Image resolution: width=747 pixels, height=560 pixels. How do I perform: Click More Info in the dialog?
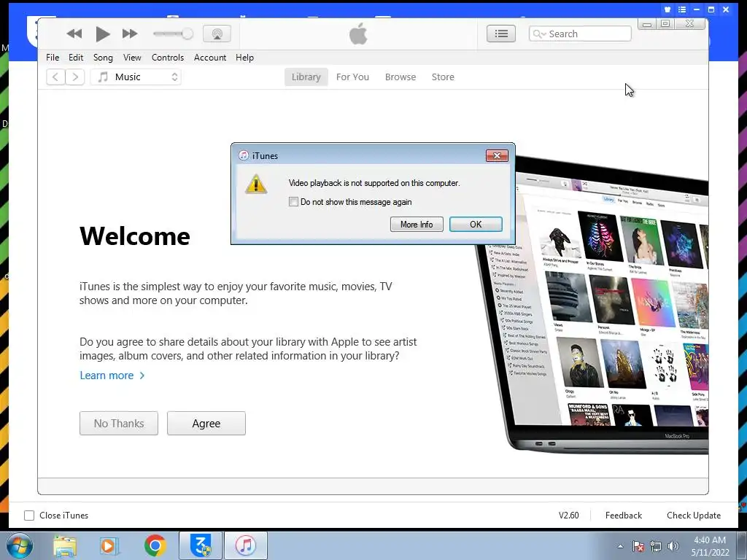[x=417, y=225]
